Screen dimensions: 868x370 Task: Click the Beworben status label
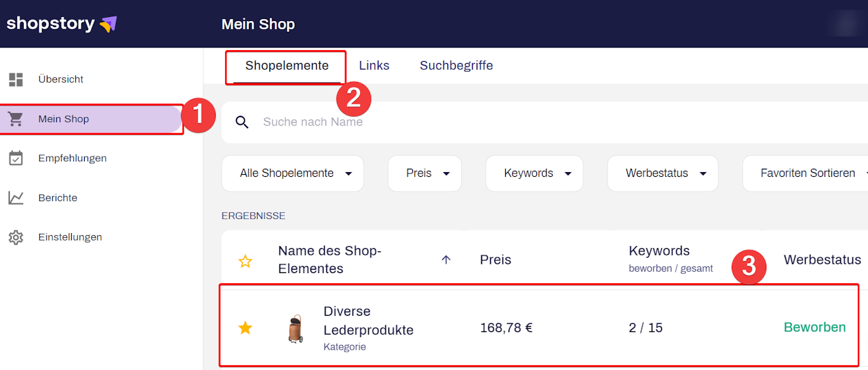(814, 327)
